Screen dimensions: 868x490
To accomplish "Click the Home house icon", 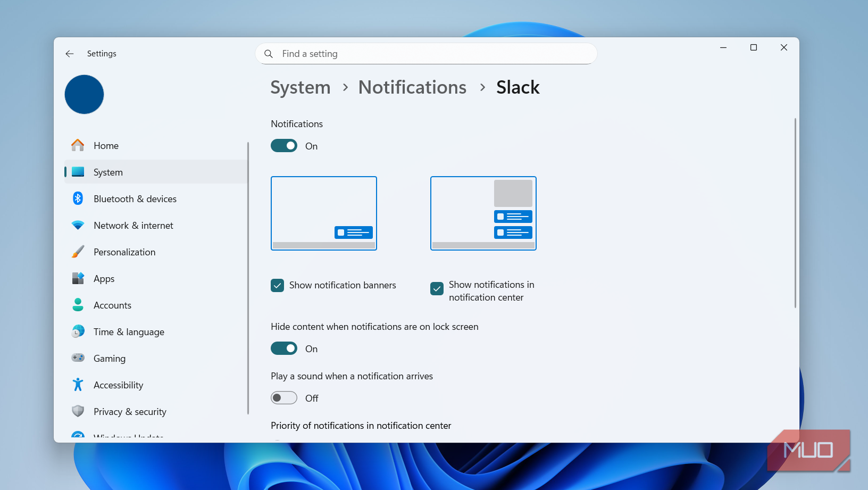I will pyautogui.click(x=78, y=145).
